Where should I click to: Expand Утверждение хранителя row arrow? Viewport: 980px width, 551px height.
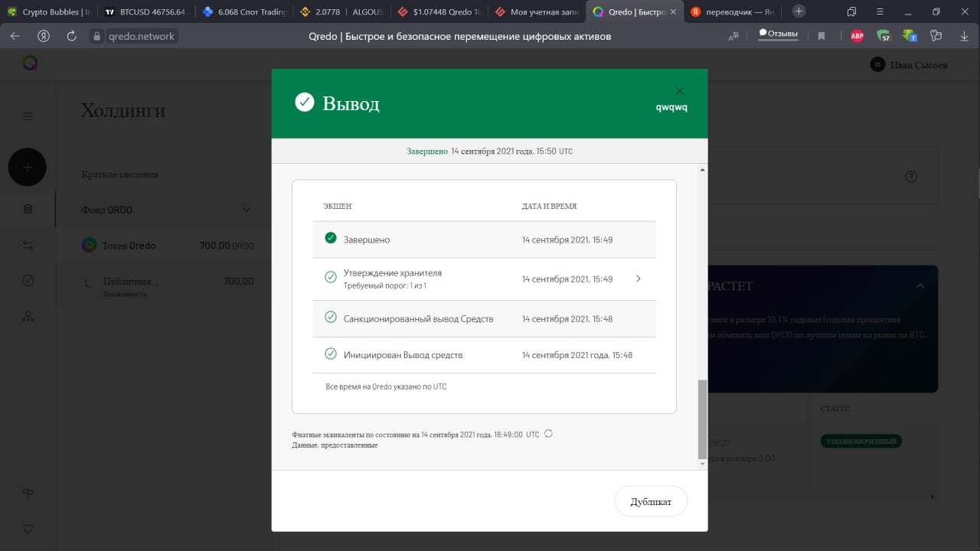639,279
